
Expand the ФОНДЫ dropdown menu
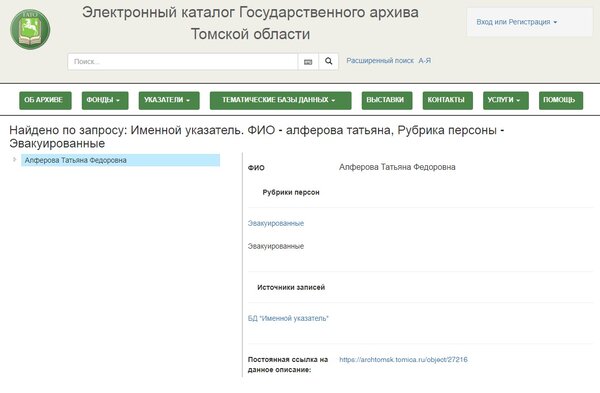(105, 100)
